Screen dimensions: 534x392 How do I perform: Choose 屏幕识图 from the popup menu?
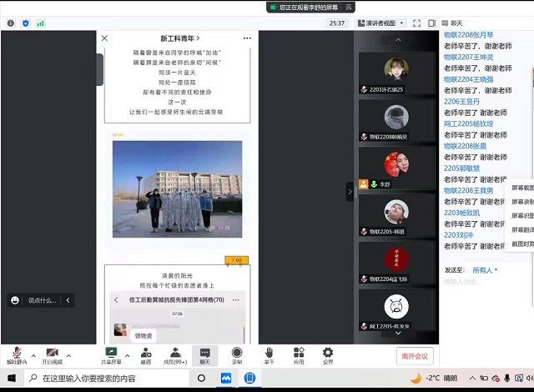[x=522, y=216]
